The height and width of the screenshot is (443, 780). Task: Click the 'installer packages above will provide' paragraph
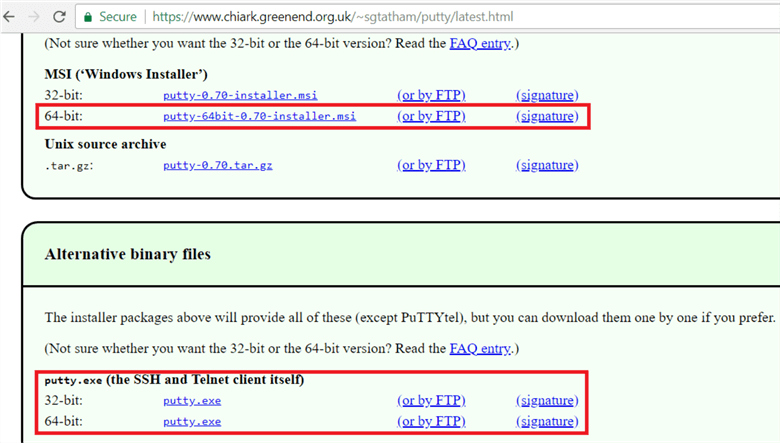click(409, 318)
